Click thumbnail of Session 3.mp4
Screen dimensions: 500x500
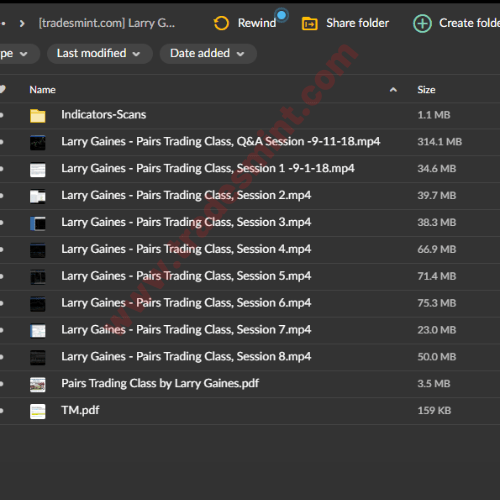(38, 223)
